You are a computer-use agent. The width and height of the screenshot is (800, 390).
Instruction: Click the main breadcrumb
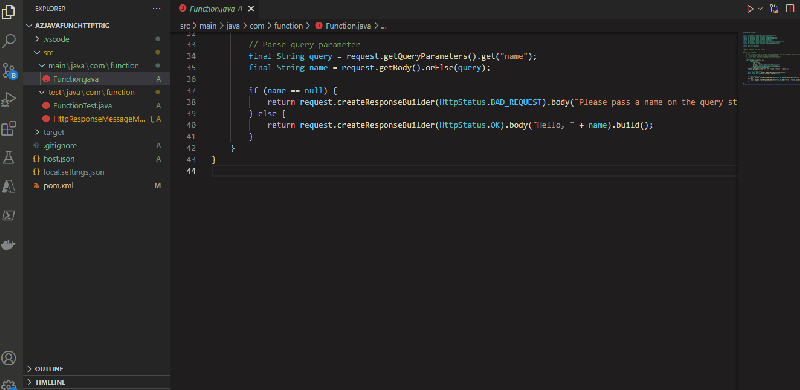click(208, 26)
